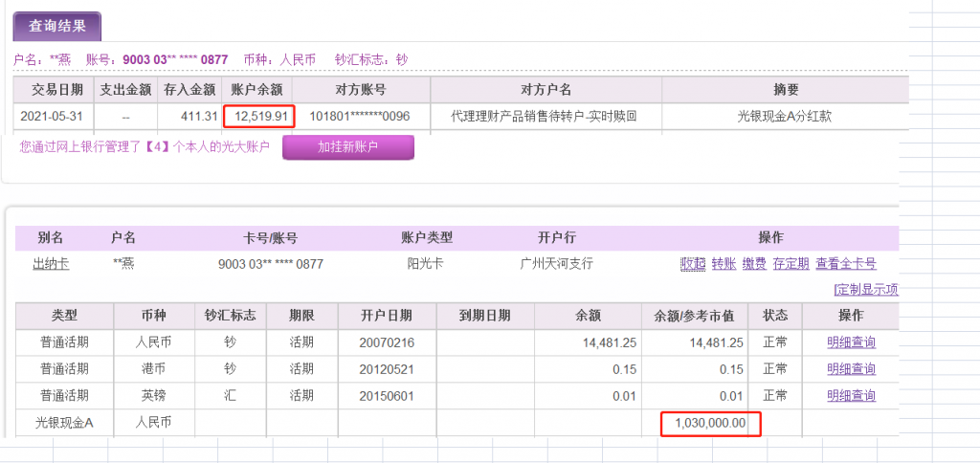Click the 余额/参考市值 column header
The image size is (980, 463).
[x=694, y=317]
